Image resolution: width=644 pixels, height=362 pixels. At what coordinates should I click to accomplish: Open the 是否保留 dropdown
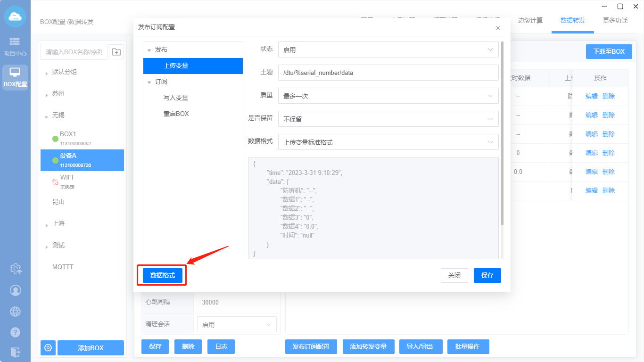(388, 119)
